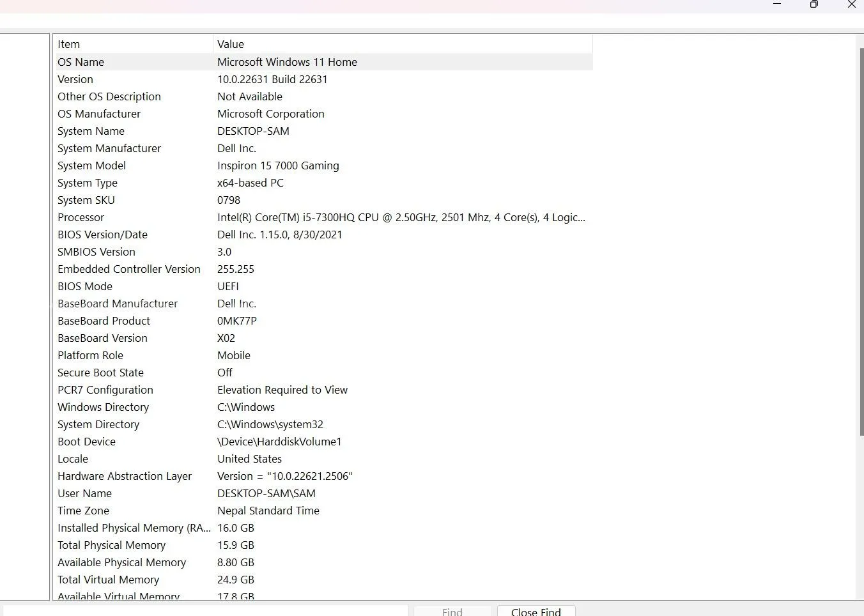Close the System Information window
The width and height of the screenshot is (864, 616).
(x=851, y=4)
